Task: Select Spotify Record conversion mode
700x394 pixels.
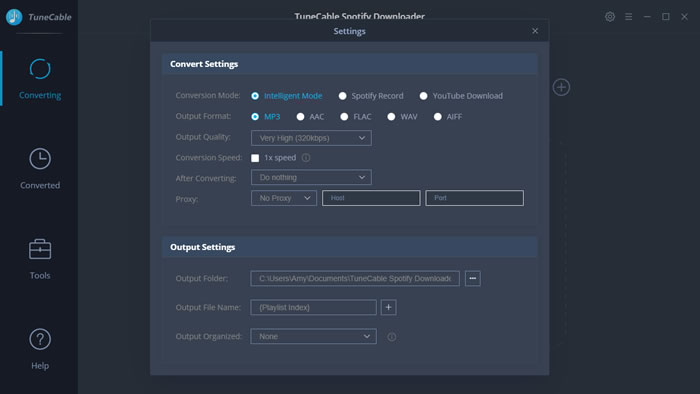Action: click(x=342, y=96)
